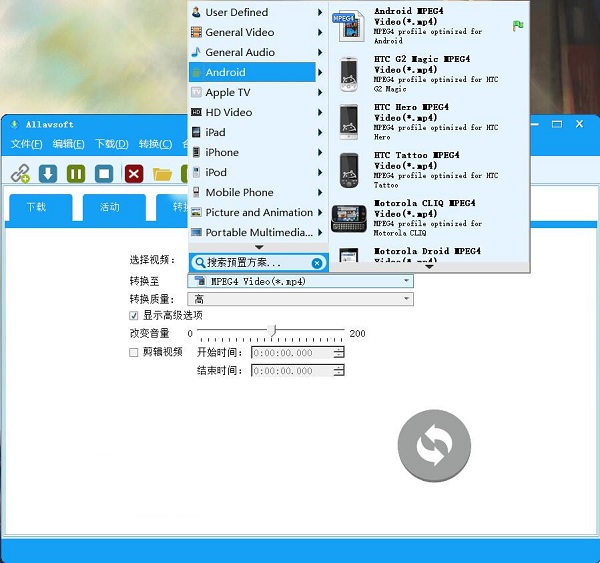
Task: Open iPod category
Action: coord(257,172)
